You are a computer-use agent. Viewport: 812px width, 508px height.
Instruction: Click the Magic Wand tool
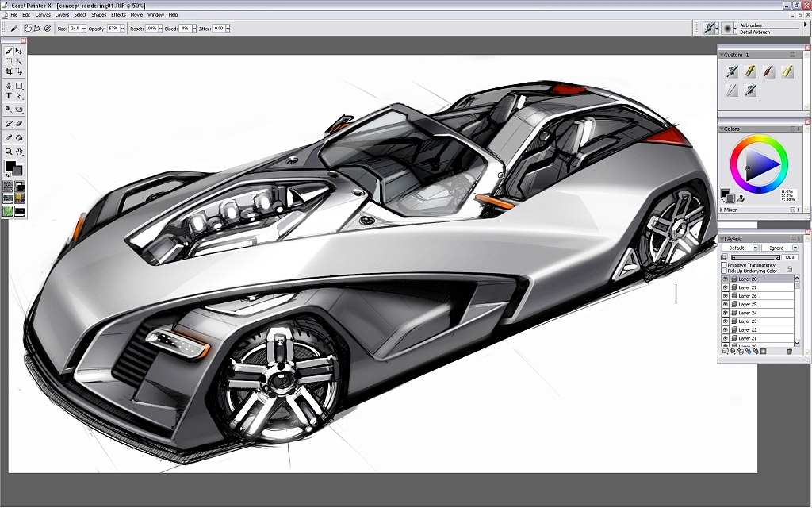point(19,61)
